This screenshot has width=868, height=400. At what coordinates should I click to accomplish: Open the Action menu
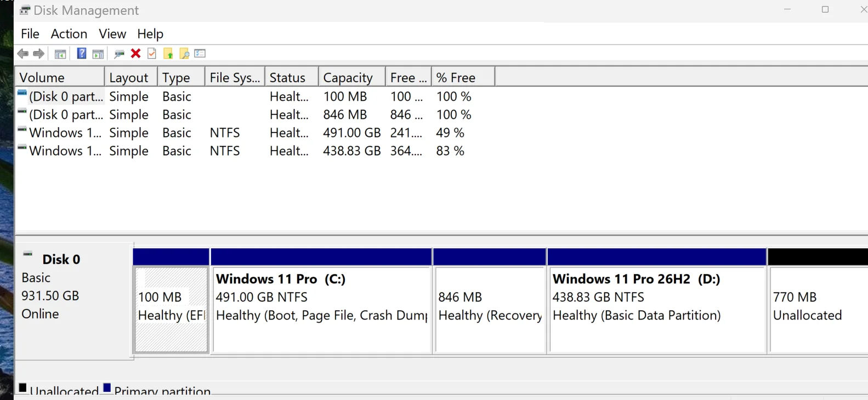[69, 34]
